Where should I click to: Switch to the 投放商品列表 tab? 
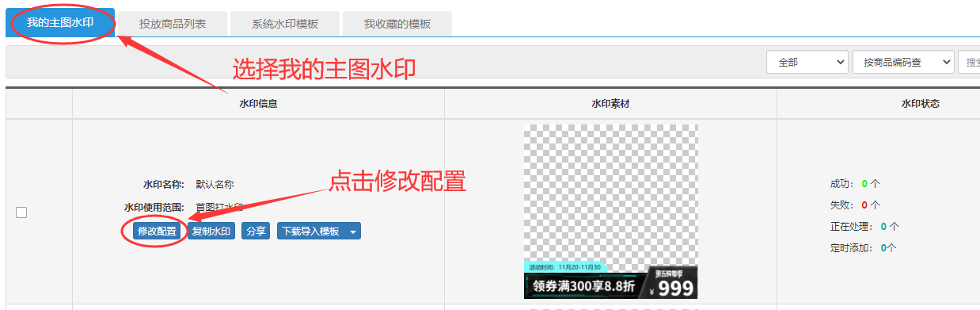(x=173, y=24)
